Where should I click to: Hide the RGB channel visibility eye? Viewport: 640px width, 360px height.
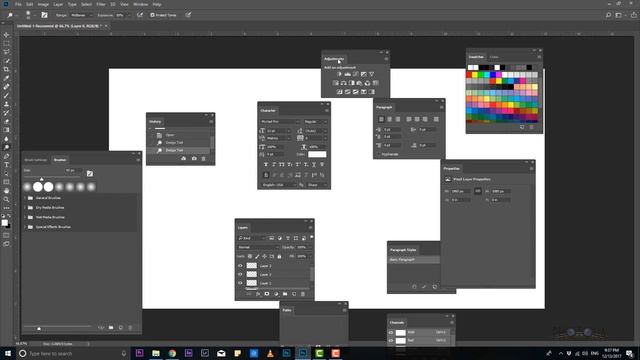(391, 333)
